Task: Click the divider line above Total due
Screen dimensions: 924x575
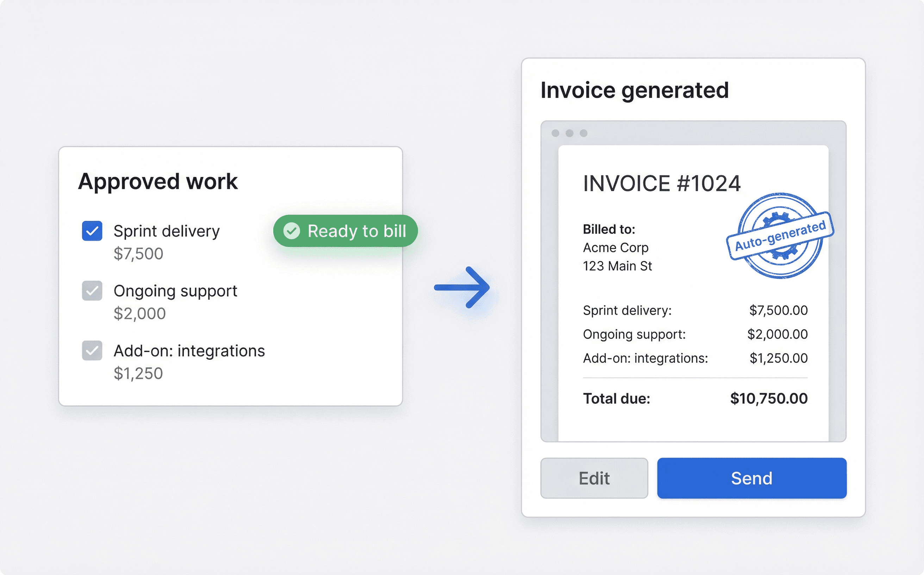Action: pyautogui.click(x=695, y=378)
